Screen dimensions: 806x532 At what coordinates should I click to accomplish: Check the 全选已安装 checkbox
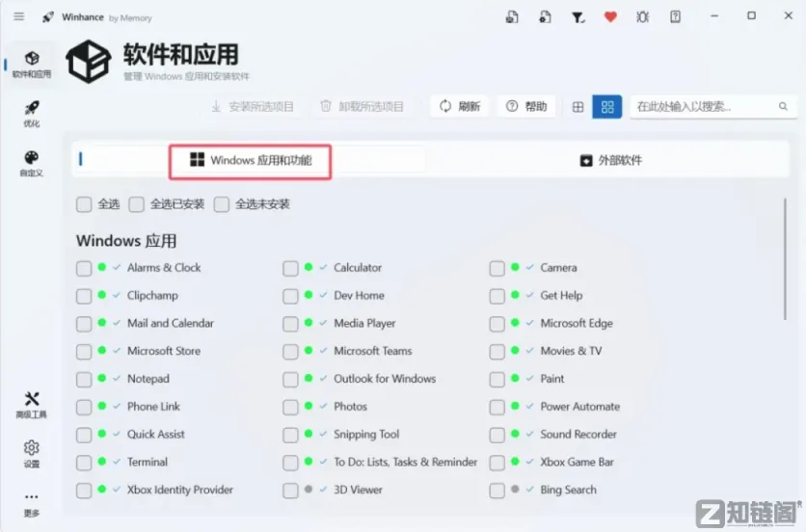[136, 204]
